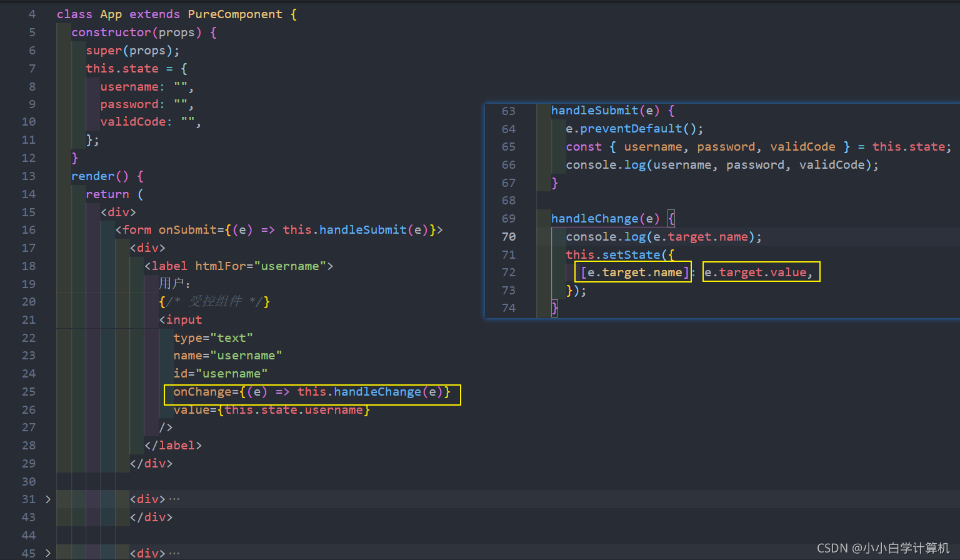Click 'render()' method on line 13
Viewport: 960px width, 560px height.
[x=100, y=176]
